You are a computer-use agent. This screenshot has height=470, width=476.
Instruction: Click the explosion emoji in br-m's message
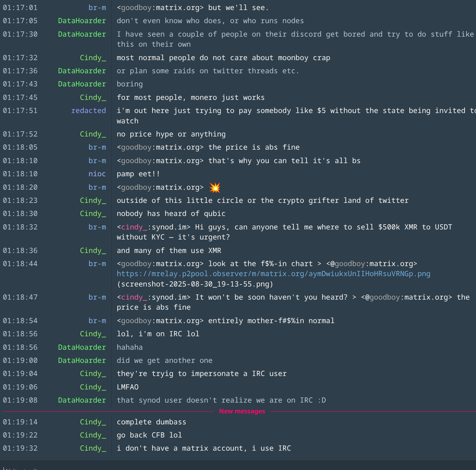tap(215, 188)
